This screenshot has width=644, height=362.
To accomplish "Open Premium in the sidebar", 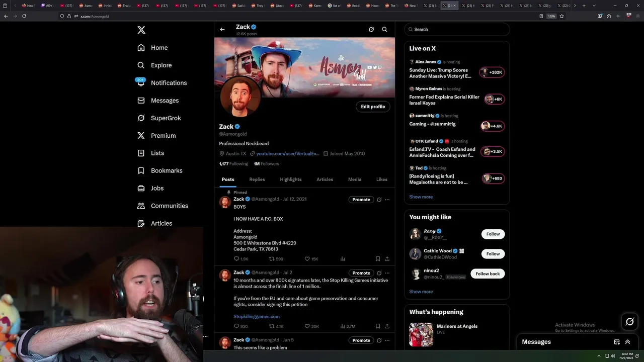I will [x=156, y=136].
